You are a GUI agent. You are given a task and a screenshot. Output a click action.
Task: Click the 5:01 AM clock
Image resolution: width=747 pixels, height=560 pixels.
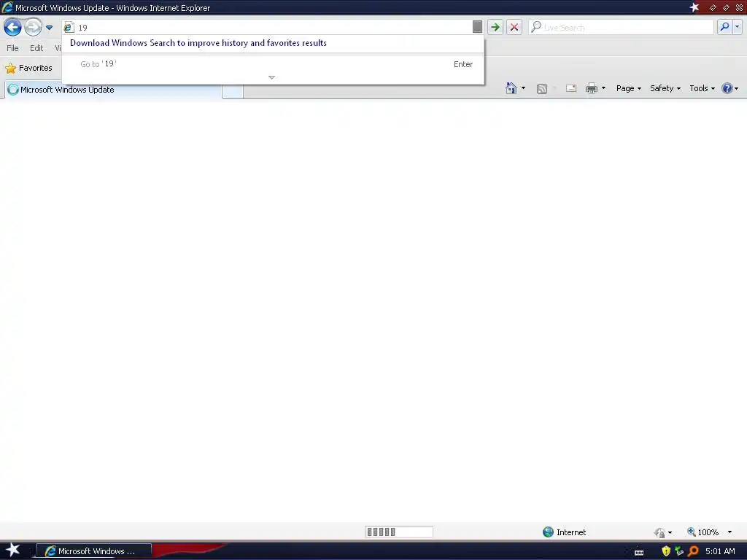point(720,551)
